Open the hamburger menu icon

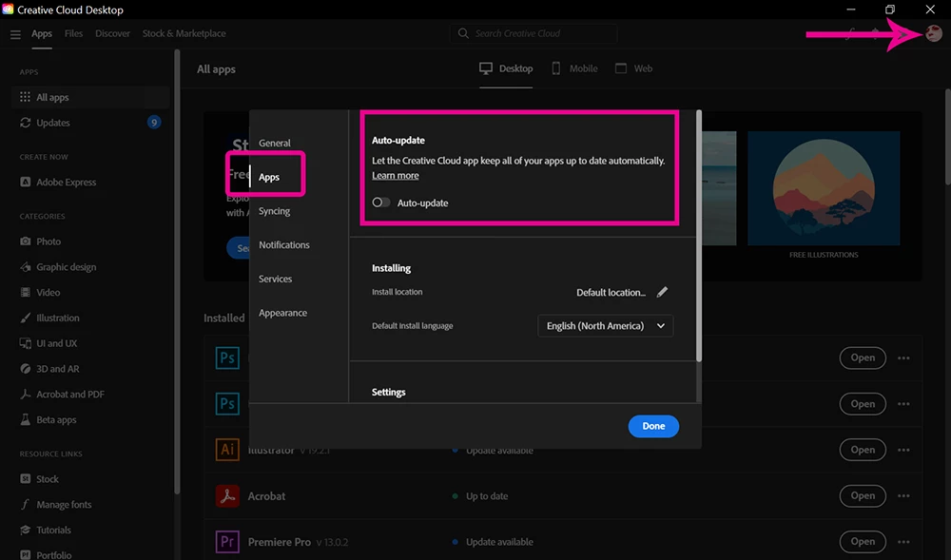point(15,34)
